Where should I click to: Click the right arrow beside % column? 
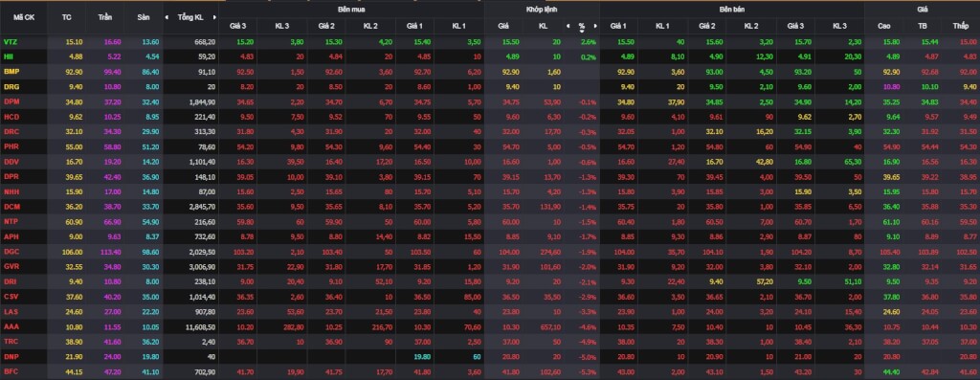(x=595, y=26)
